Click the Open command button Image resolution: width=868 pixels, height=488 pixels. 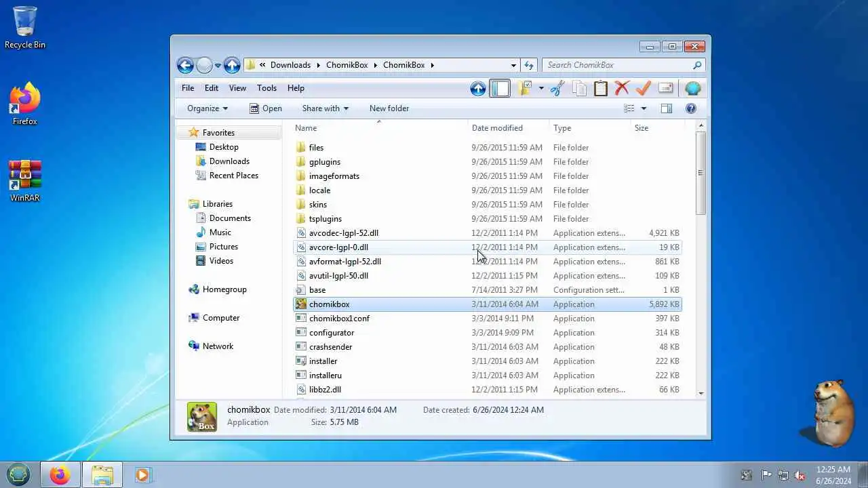[266, 108]
